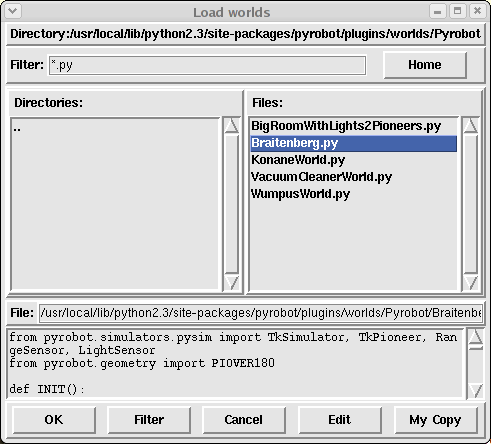Select Braitenberg.py in the Files list
This screenshot has width=491, height=444.
(x=353, y=143)
